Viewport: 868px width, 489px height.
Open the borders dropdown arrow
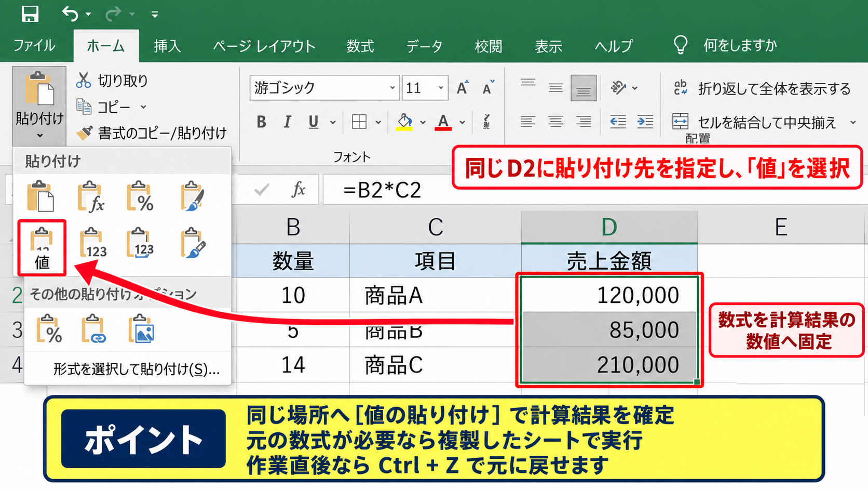378,122
